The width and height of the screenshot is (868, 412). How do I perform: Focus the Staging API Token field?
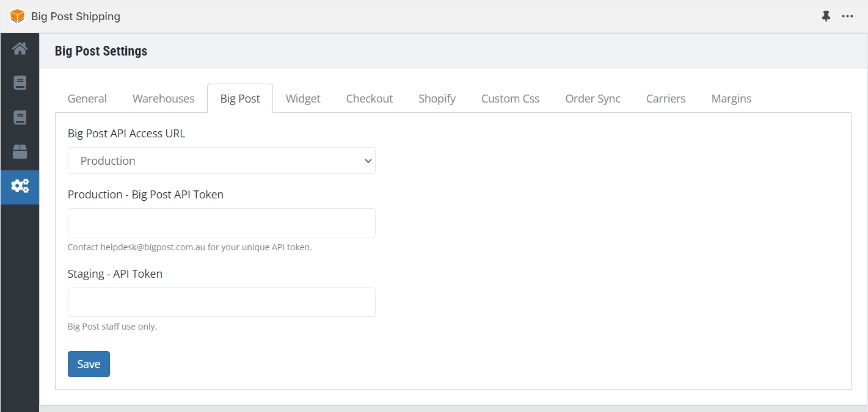click(222, 302)
